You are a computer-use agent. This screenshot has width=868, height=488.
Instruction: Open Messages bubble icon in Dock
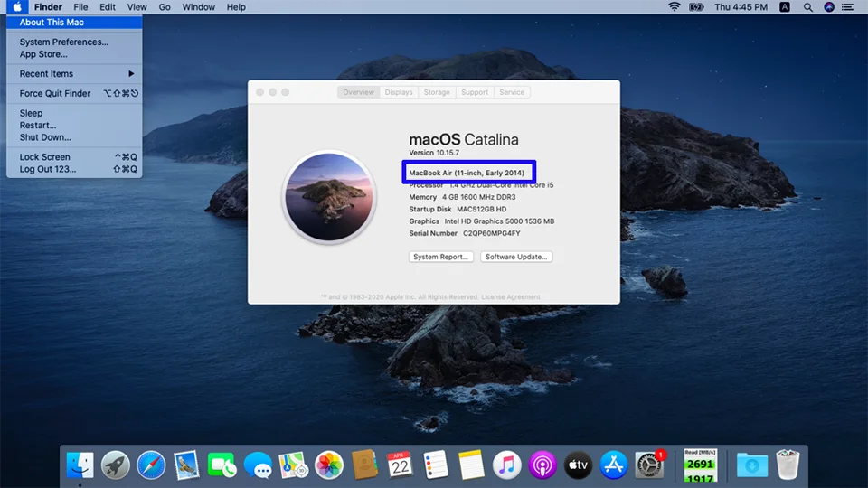tap(258, 465)
